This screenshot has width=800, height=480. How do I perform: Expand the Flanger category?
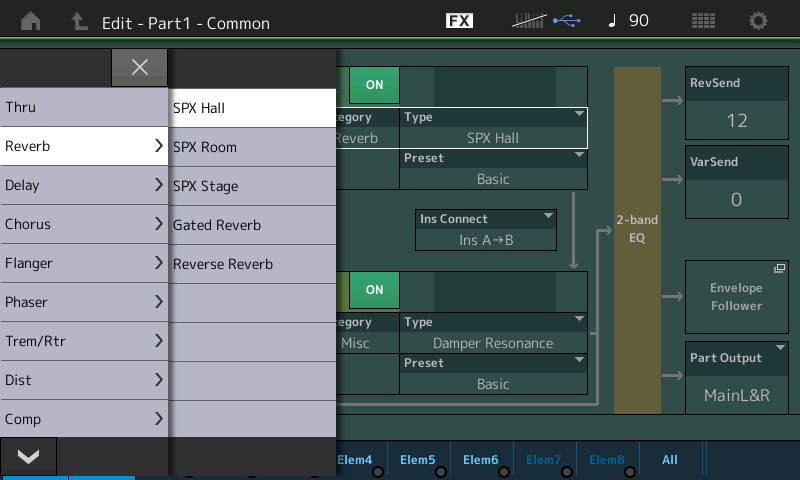click(x=84, y=263)
